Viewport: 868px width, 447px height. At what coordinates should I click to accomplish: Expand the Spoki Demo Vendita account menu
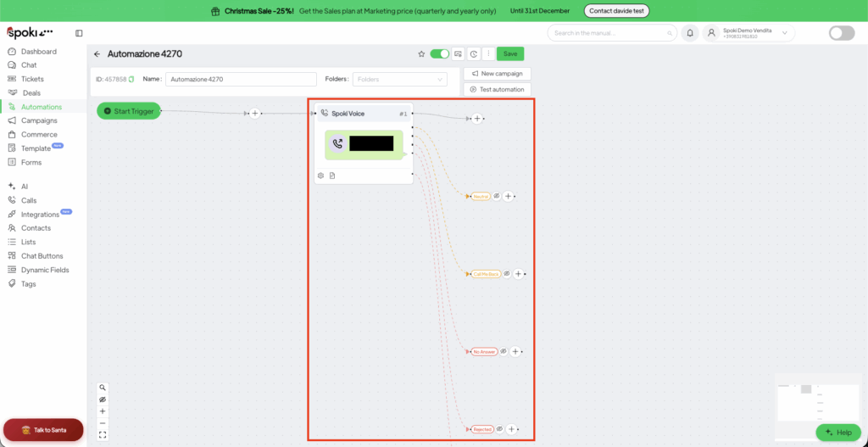pyautogui.click(x=784, y=33)
